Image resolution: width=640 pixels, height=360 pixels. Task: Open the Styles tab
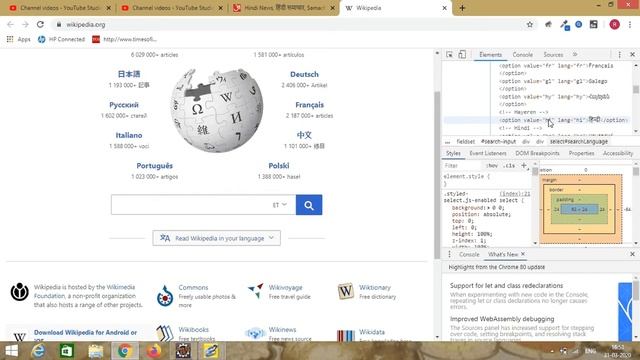pos(453,153)
